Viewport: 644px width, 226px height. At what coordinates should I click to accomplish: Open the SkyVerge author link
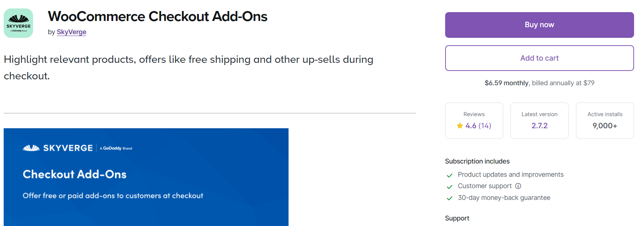click(x=71, y=32)
